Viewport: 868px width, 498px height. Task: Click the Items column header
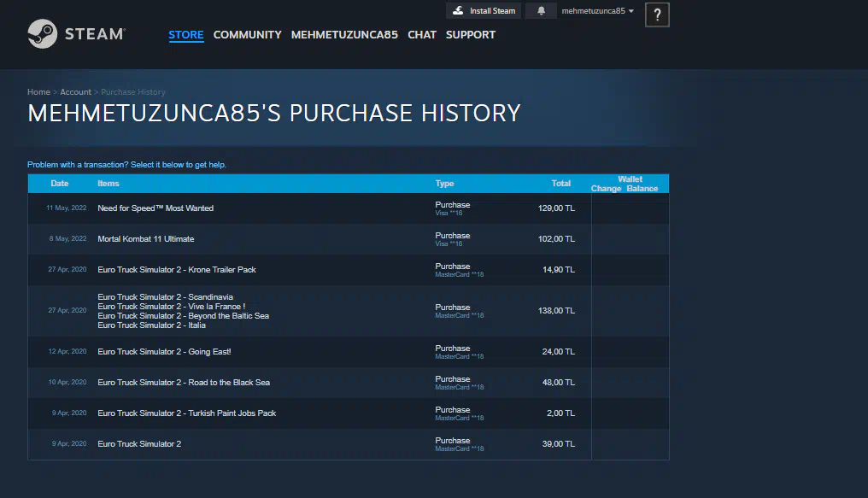click(x=108, y=184)
